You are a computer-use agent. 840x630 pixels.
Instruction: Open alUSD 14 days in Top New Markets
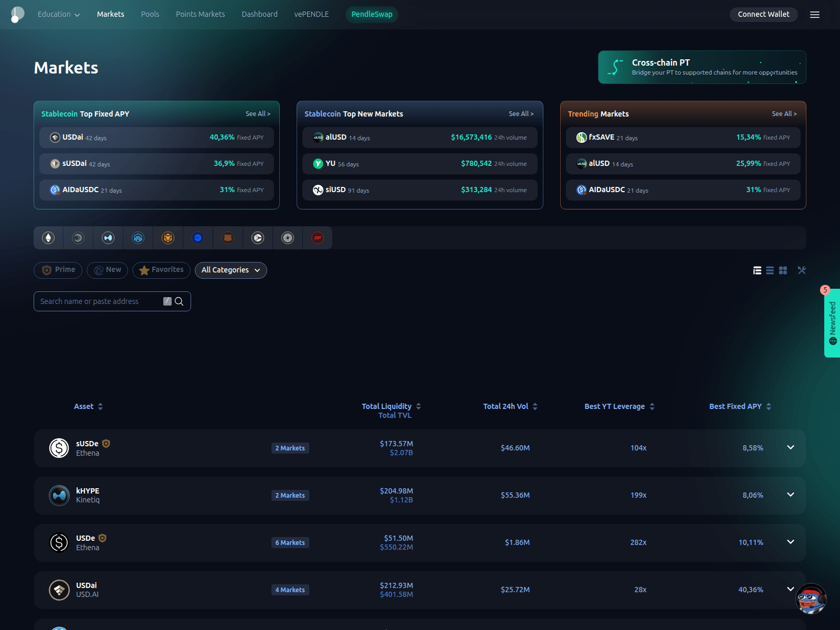(420, 138)
